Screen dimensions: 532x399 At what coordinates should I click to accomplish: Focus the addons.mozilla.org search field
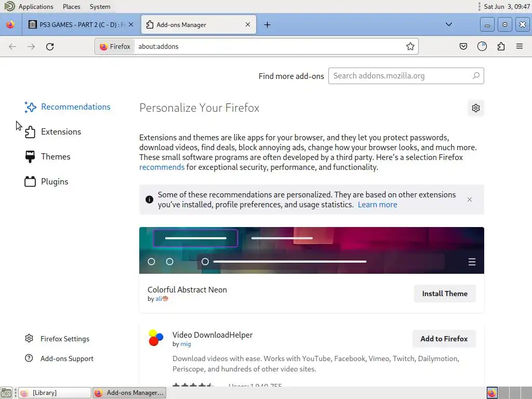pos(406,76)
